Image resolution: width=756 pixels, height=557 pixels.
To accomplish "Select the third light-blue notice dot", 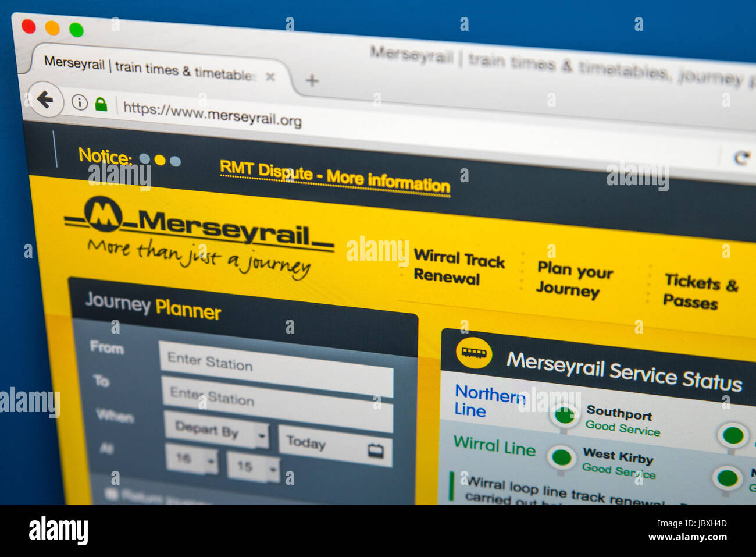I will click(x=175, y=161).
